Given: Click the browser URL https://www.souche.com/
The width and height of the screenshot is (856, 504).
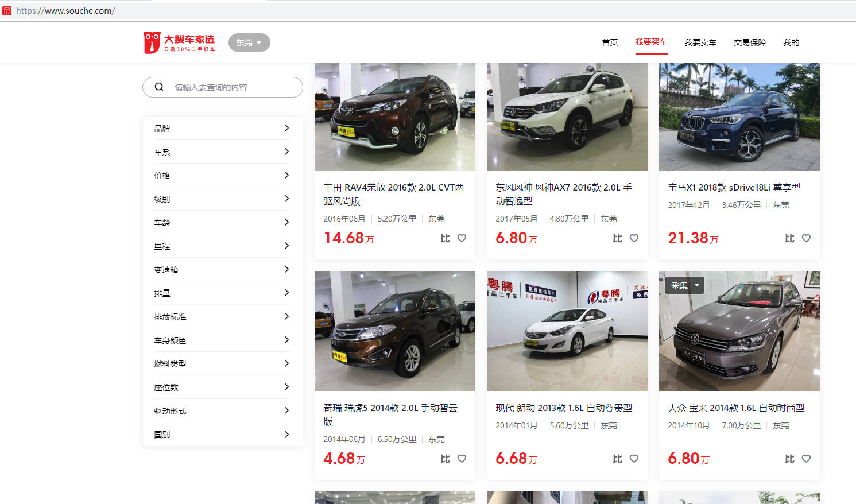Looking at the screenshot, I should (65, 11).
